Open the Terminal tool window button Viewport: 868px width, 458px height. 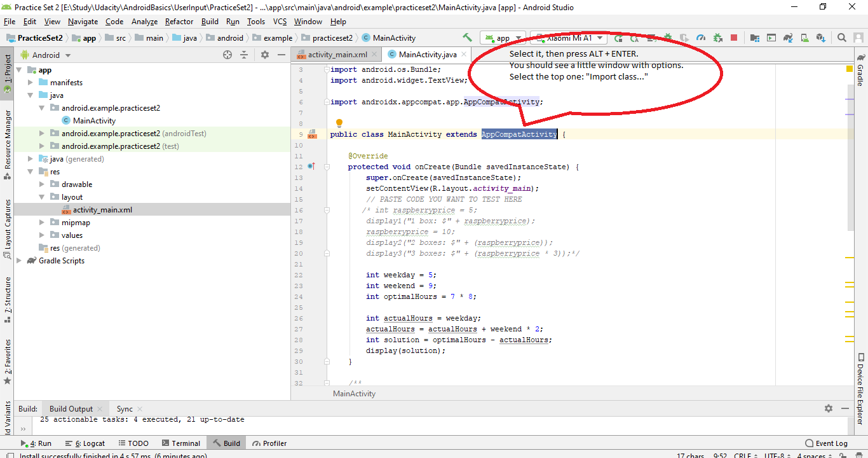[x=180, y=443]
